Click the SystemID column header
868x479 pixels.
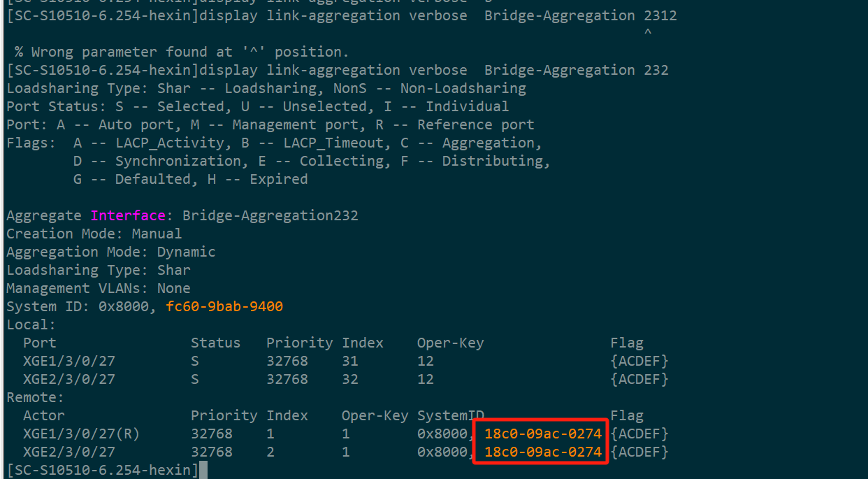(x=450, y=415)
